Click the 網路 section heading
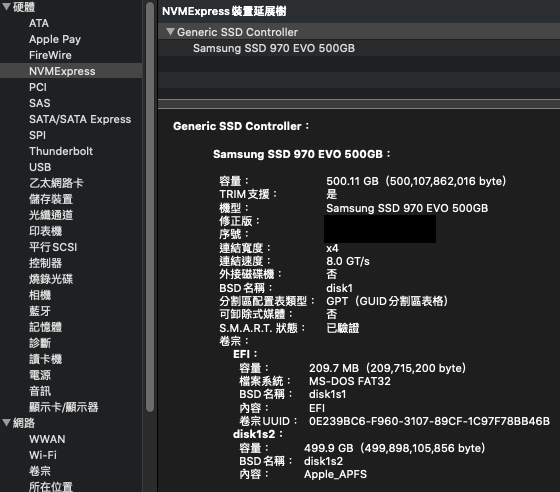 tap(24, 423)
